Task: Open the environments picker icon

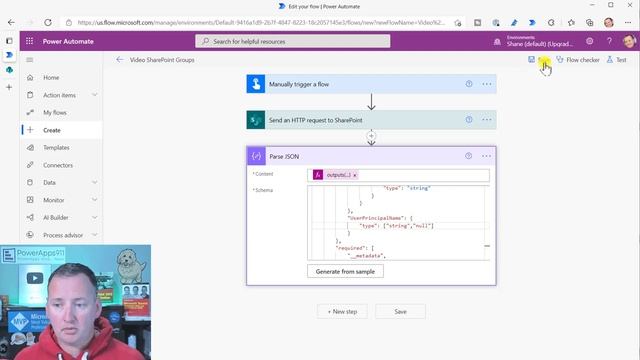Action: (497, 41)
